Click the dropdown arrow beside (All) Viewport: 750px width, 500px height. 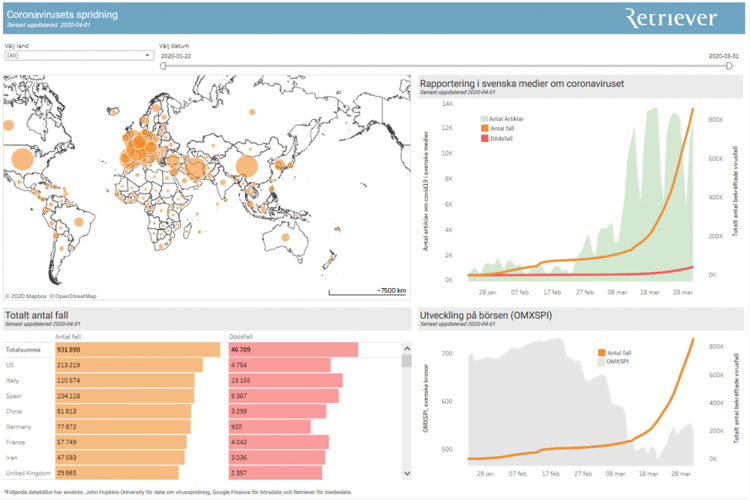(x=147, y=56)
